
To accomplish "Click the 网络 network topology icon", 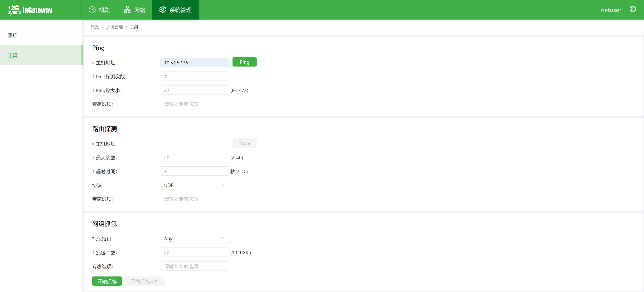I will (x=127, y=10).
